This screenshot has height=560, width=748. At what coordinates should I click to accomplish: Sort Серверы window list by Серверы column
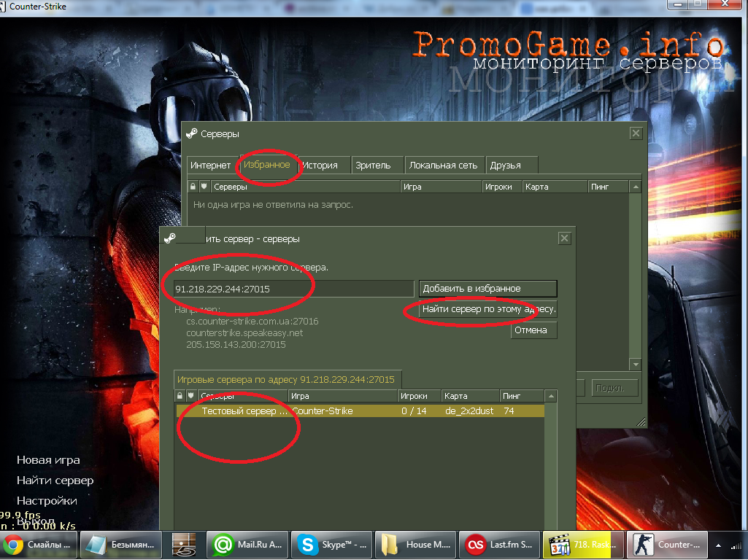pos(305,187)
